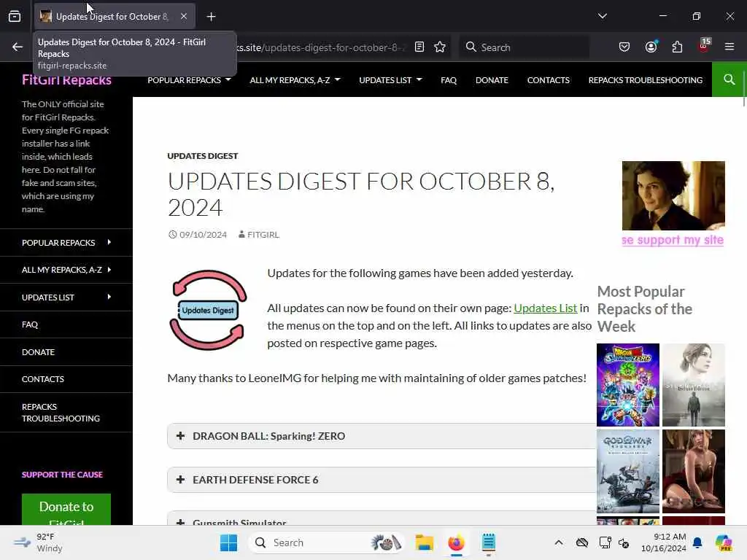Image resolution: width=747 pixels, height=560 pixels.
Task: Open CONTACTS in top navigation
Action: click(x=548, y=80)
